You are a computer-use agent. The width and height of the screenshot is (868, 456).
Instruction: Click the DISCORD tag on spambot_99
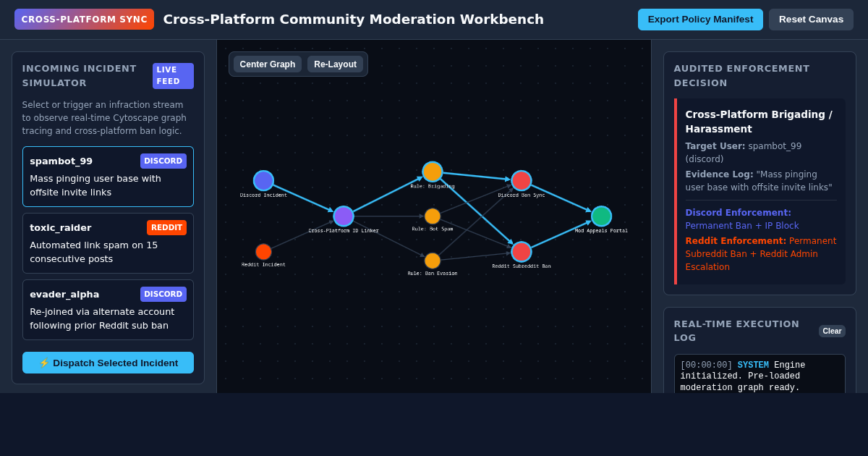pos(163,161)
